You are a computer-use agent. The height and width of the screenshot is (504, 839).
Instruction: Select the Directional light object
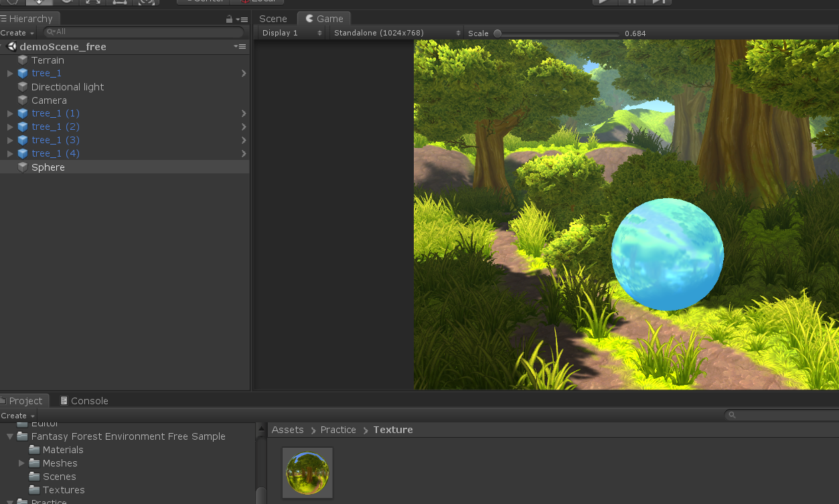point(125,87)
